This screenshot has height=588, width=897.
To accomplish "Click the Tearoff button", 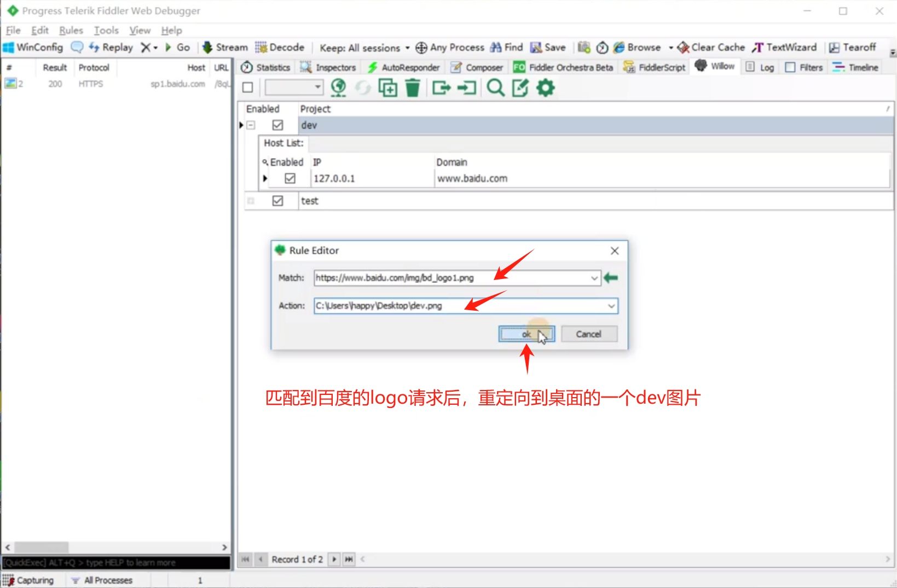I will 852,48.
